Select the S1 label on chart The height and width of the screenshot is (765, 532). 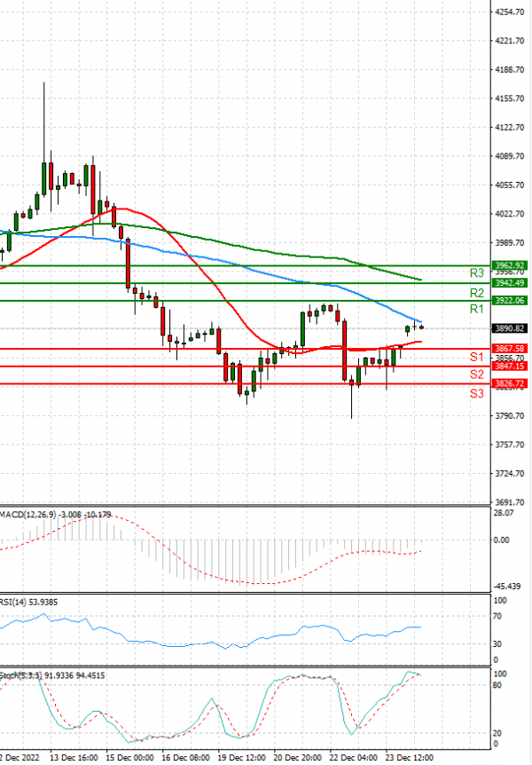pos(477,357)
